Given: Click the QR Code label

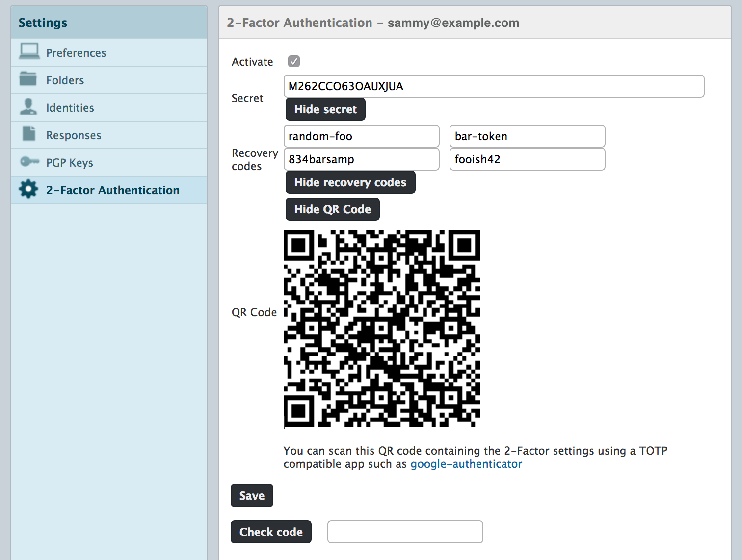Looking at the screenshot, I should click(254, 312).
